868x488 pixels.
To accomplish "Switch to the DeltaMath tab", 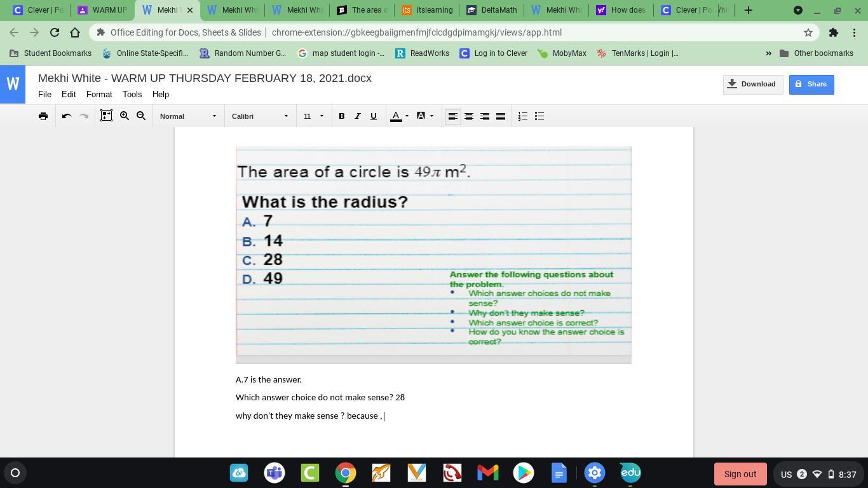I will (491, 10).
